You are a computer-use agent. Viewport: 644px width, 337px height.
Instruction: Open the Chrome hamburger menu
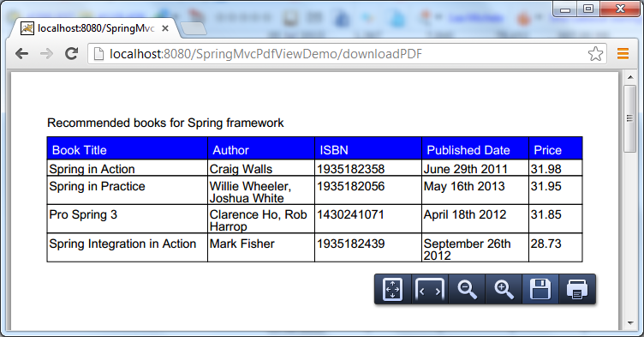click(623, 53)
